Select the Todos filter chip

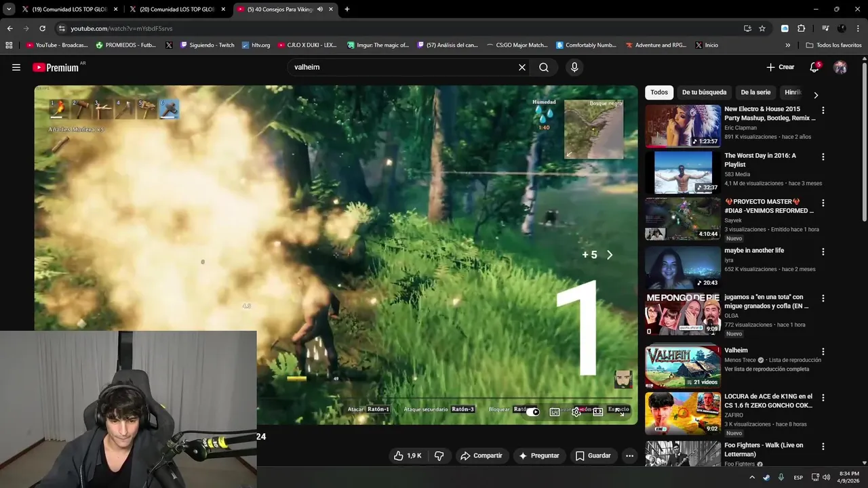(x=659, y=92)
